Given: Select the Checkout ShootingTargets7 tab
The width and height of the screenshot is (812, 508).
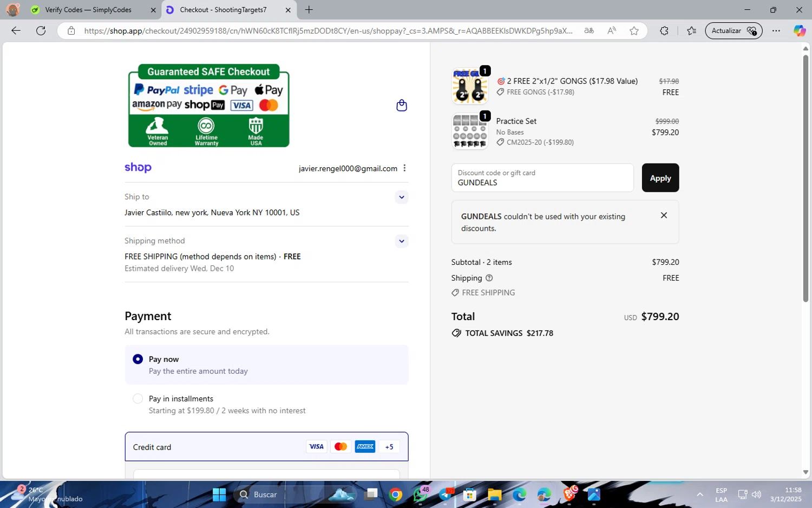Looking at the screenshot, I should point(223,10).
